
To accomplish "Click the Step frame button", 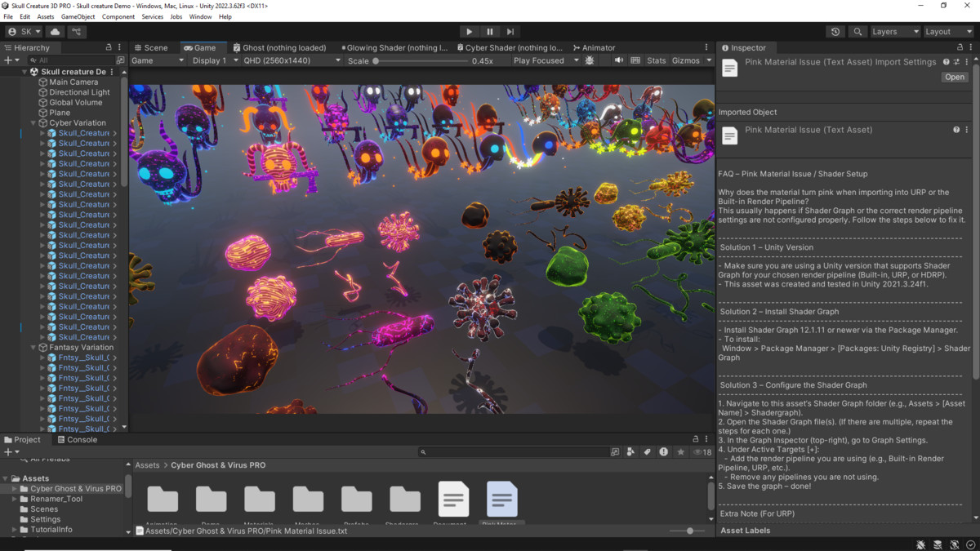I will pos(510,32).
